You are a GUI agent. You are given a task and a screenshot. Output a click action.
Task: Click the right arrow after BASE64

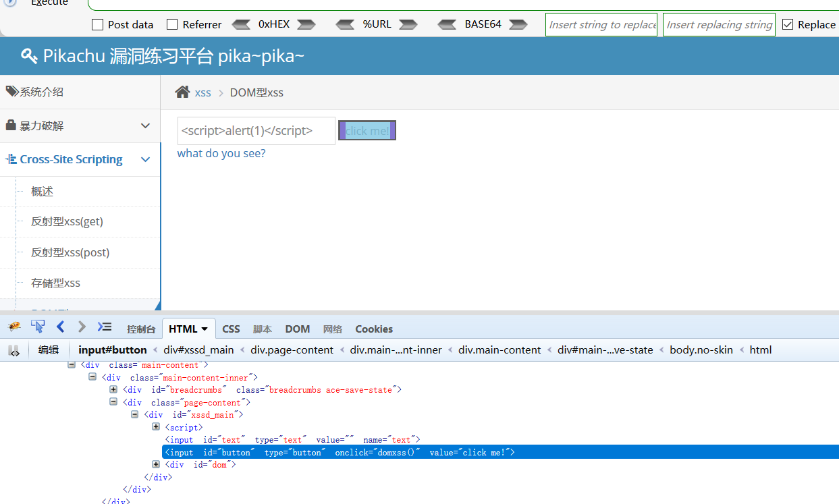pos(518,24)
